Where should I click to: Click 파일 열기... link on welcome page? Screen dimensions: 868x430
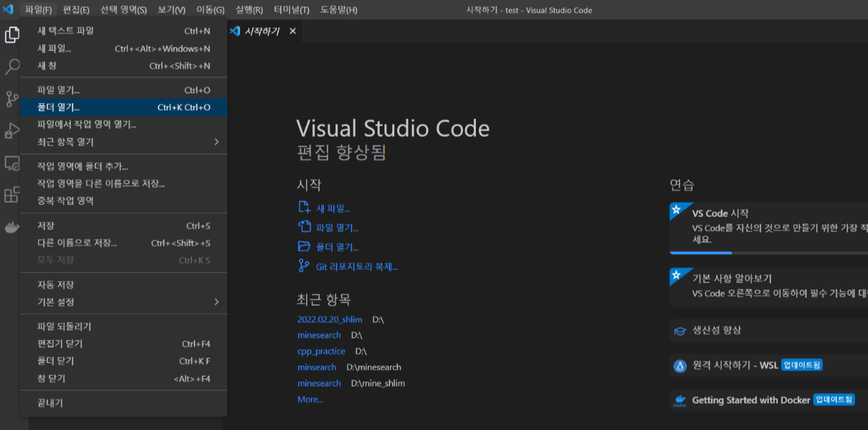click(337, 228)
